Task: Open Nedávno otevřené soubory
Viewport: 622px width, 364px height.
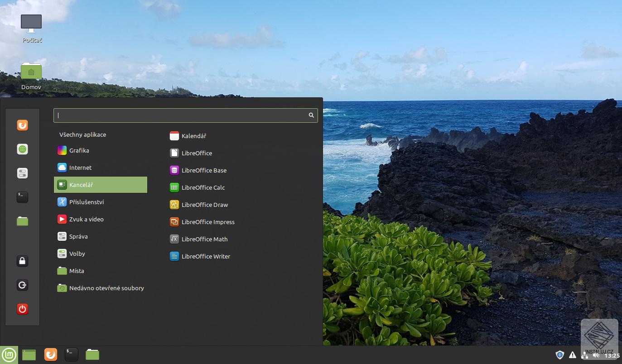Action: (106, 288)
